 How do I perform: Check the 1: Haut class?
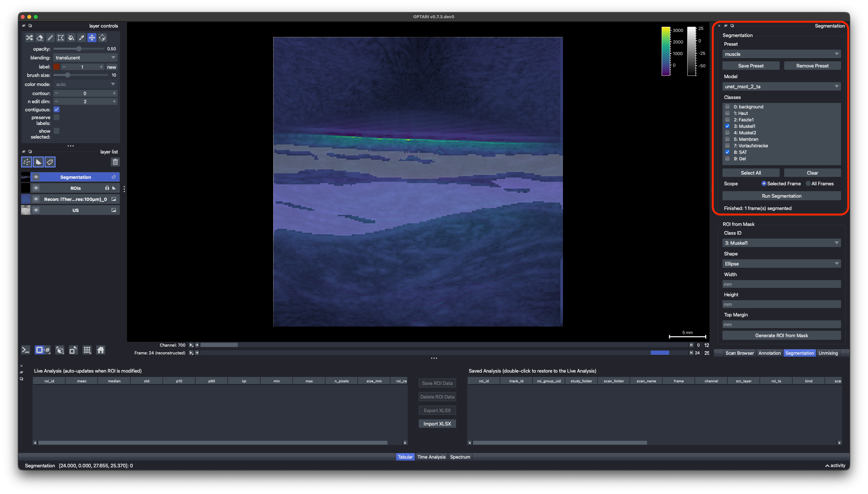pyautogui.click(x=727, y=113)
